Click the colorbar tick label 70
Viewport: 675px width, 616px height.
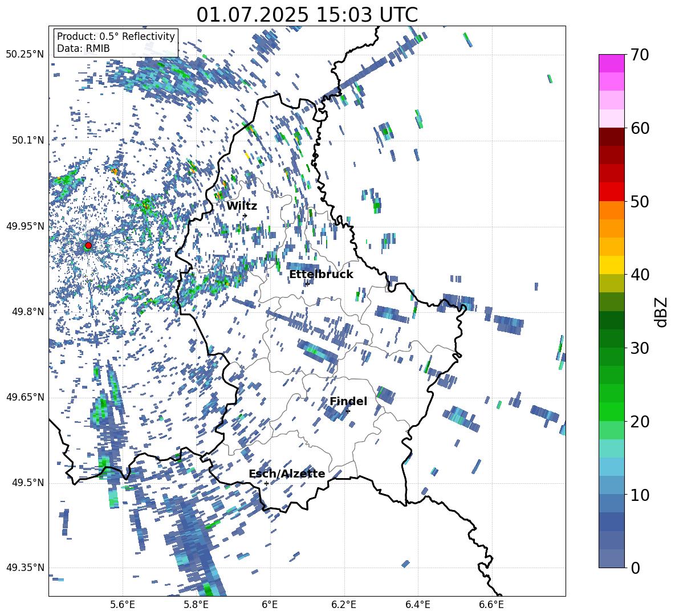point(640,55)
